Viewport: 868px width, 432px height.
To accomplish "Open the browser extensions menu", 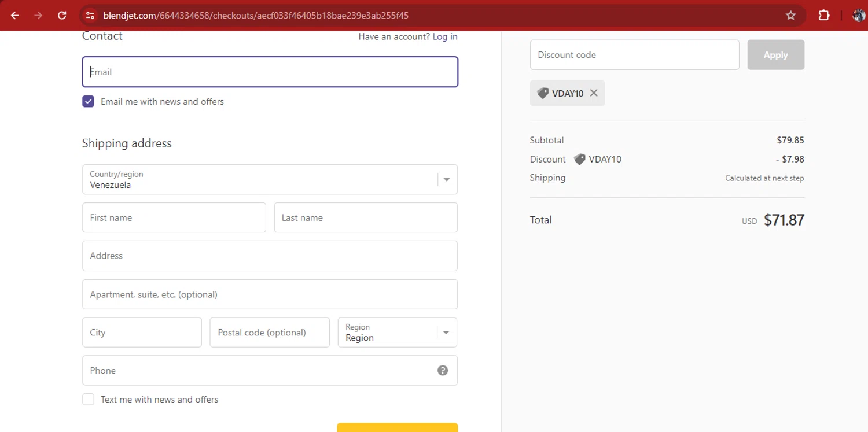I will (824, 16).
